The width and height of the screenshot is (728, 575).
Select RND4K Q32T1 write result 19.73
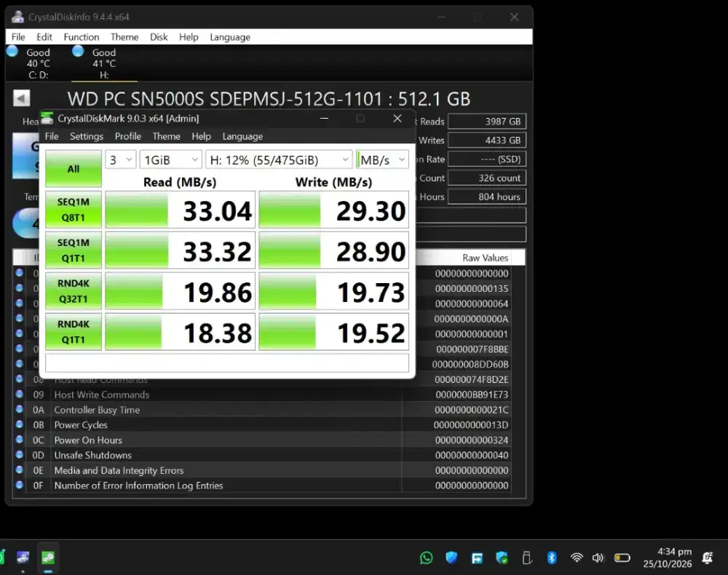point(334,291)
